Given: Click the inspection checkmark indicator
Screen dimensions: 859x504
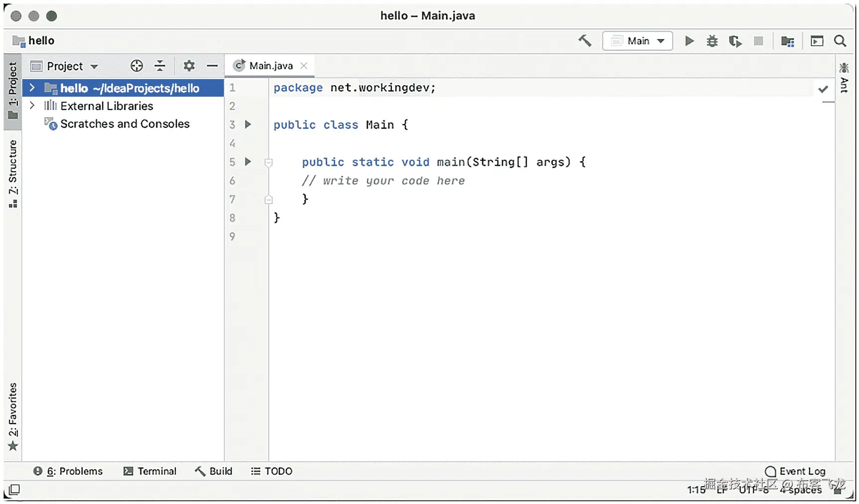Looking at the screenshot, I should tap(823, 89).
